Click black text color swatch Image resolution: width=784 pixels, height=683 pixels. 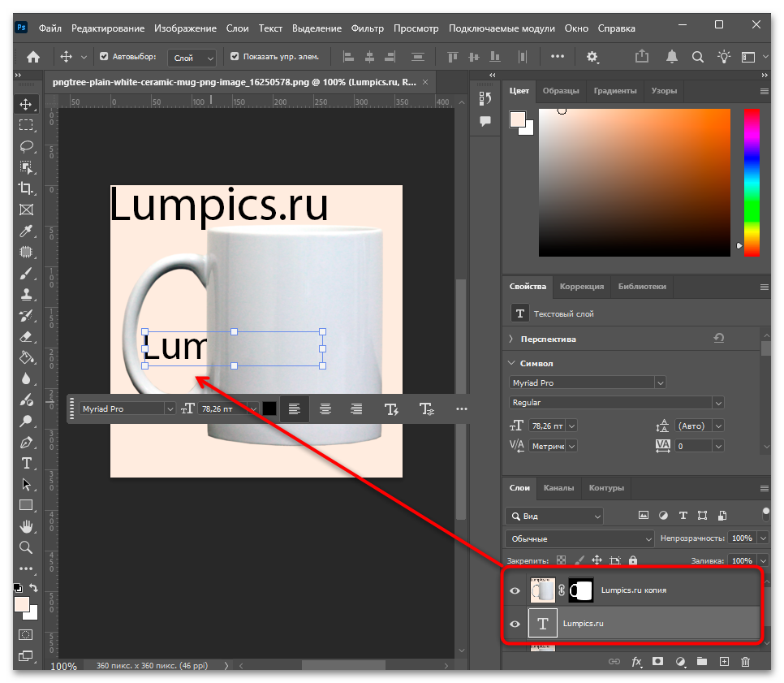pyautogui.click(x=269, y=409)
